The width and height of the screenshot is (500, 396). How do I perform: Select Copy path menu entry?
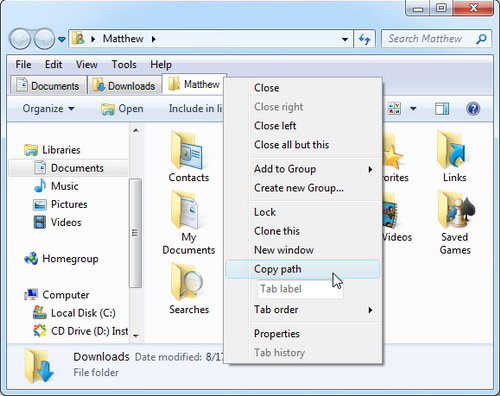[303, 269]
